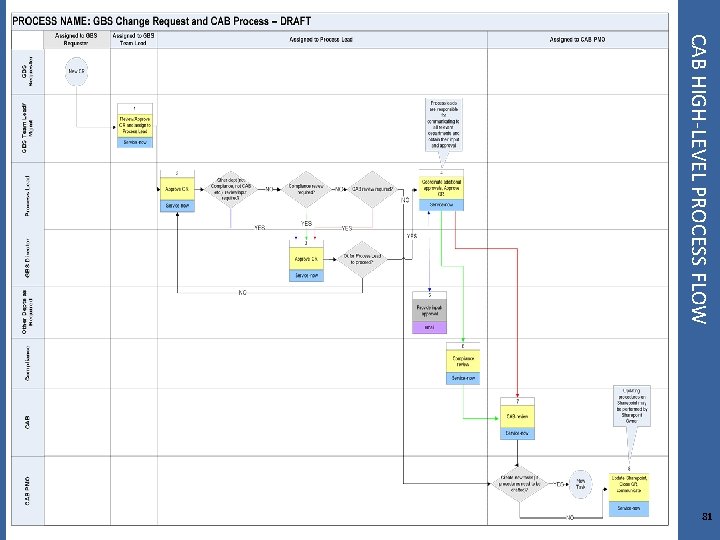Click Service-now label under Update Sharepoint box

[x=629, y=509]
